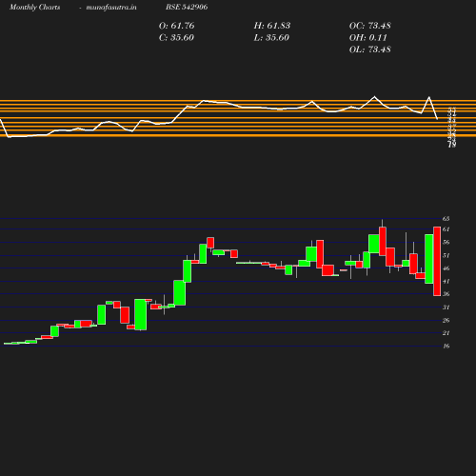The width and height of the screenshot is (476, 476).
Task: Click the 'OH: 0.11' reading
Action: click(368, 37)
